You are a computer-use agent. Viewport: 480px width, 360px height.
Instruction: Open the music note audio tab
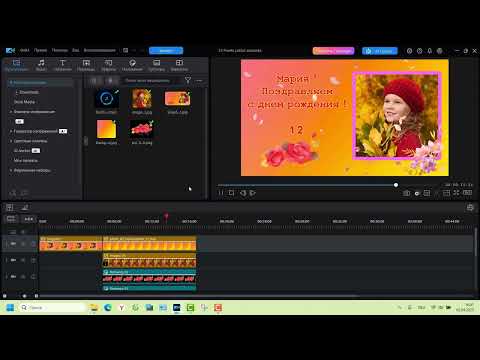41,65
